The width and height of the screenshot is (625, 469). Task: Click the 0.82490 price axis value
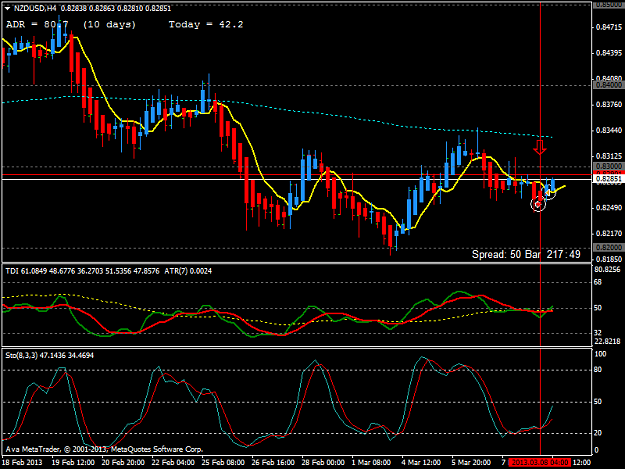609,208
